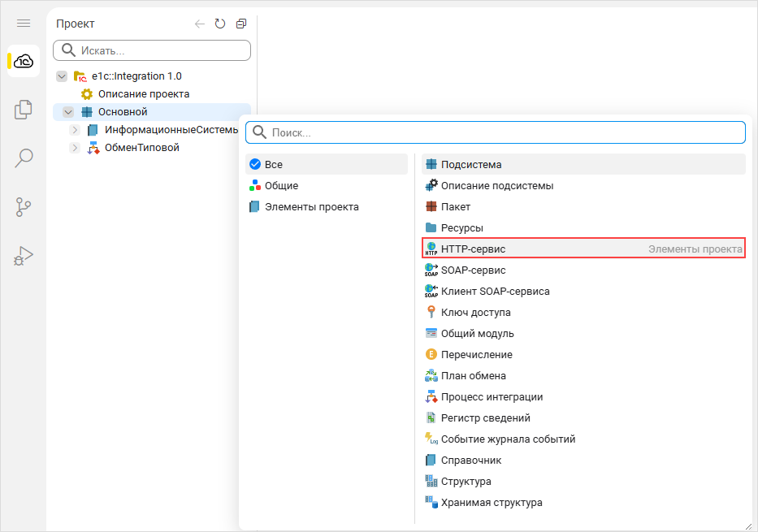
Task: Expand the ИнформационныеСистемы tree node
Action: [x=75, y=129]
